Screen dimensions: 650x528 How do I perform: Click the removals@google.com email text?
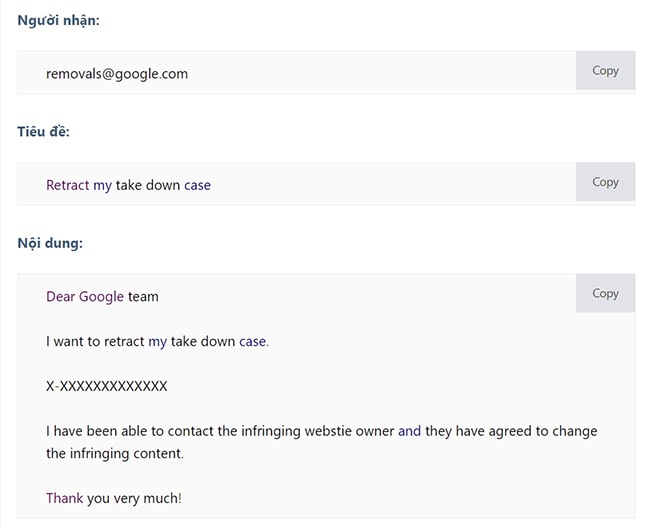(117, 73)
